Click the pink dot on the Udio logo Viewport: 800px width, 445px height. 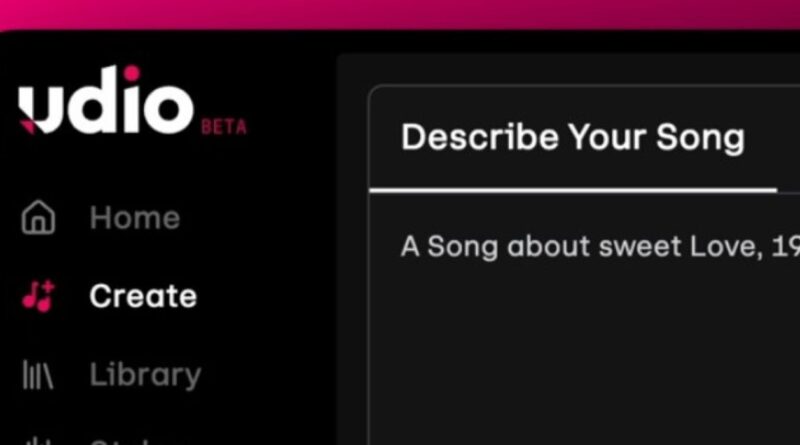(x=131, y=73)
